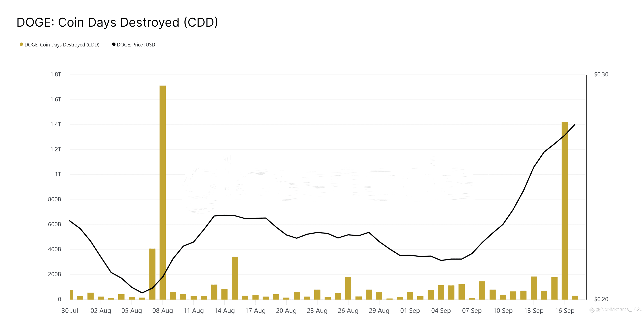This screenshot has width=644, height=315.
Task: Click the gold CDD legend dot
Action: (x=21, y=44)
